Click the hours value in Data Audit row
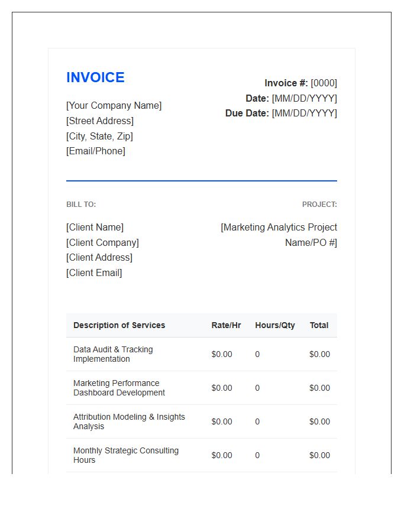This screenshot has height=532, width=414. 257,354
